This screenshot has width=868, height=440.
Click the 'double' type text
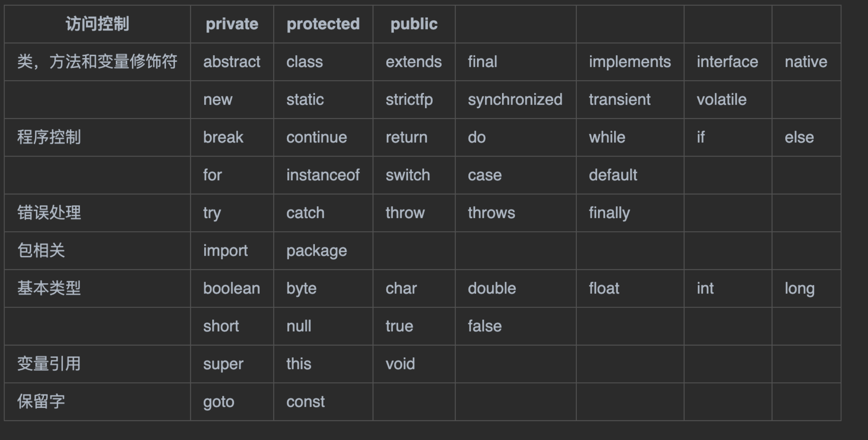click(492, 289)
